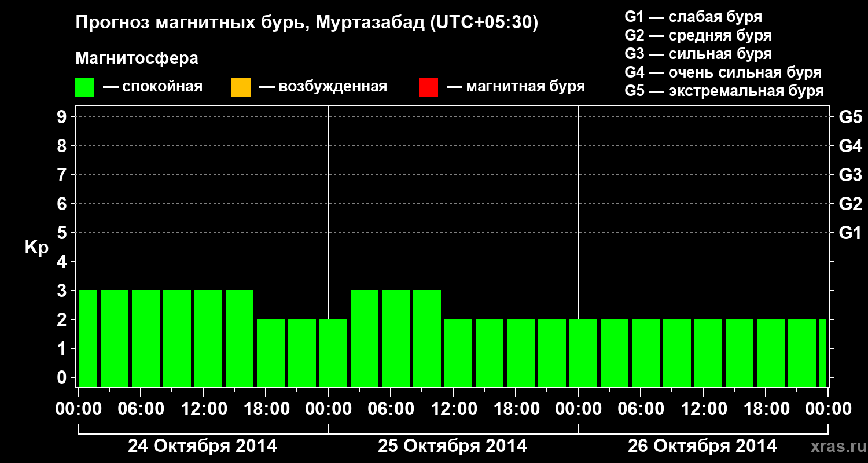Screen dimensions: 868x463
Task: Click 'G3 — сильная буря' legend line
Action: tap(698, 54)
